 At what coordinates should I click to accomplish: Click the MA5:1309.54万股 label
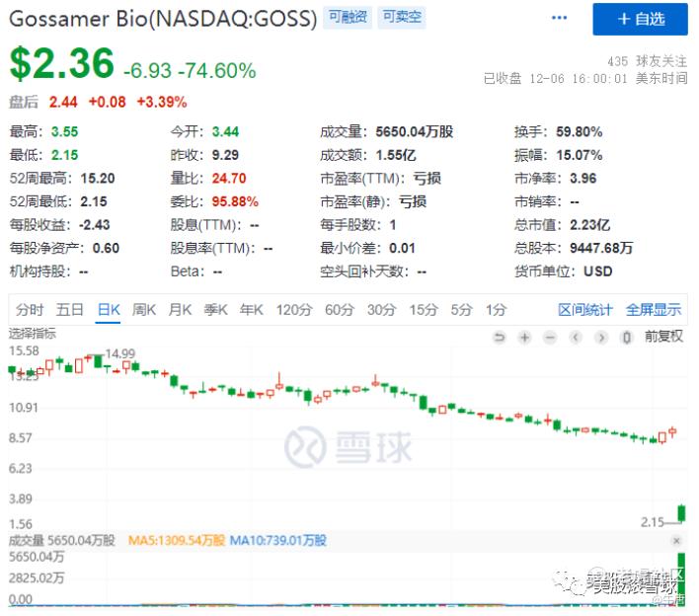click(177, 541)
